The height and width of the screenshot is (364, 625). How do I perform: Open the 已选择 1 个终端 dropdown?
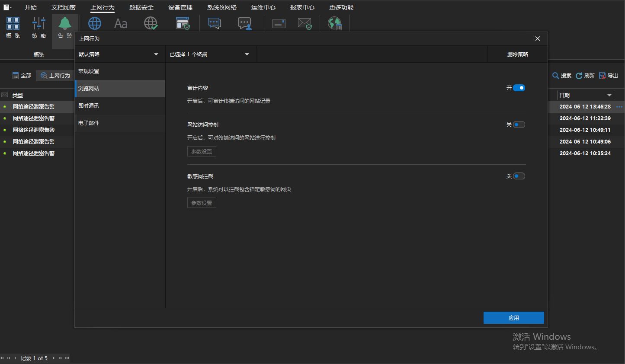(x=211, y=54)
